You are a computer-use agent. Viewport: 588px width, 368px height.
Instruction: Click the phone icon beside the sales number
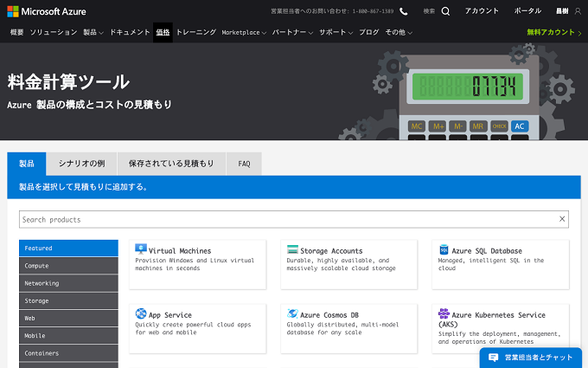click(404, 11)
